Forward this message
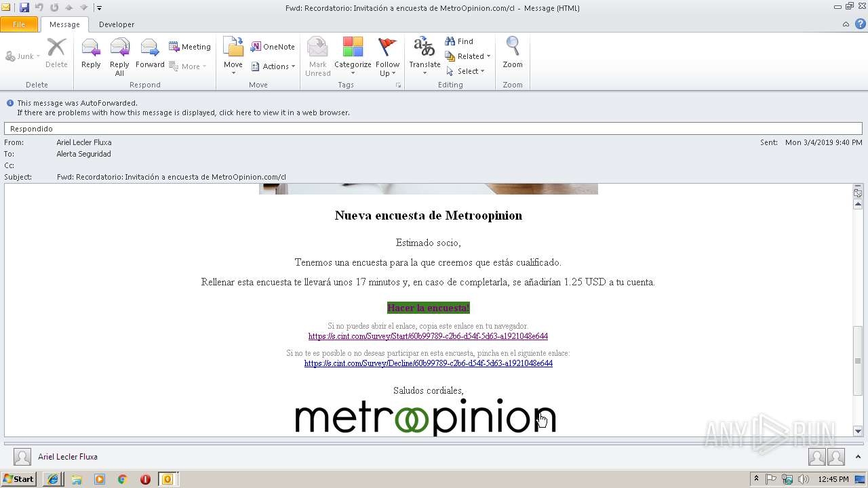Image resolution: width=868 pixels, height=488 pixels. [x=150, y=54]
